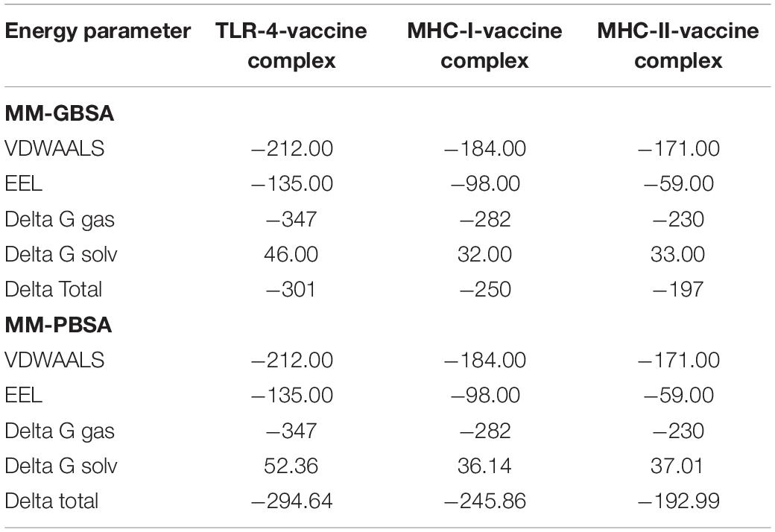The height and width of the screenshot is (532, 775).
Task: Click the 32.00 value in the table
Action: click(x=485, y=254)
